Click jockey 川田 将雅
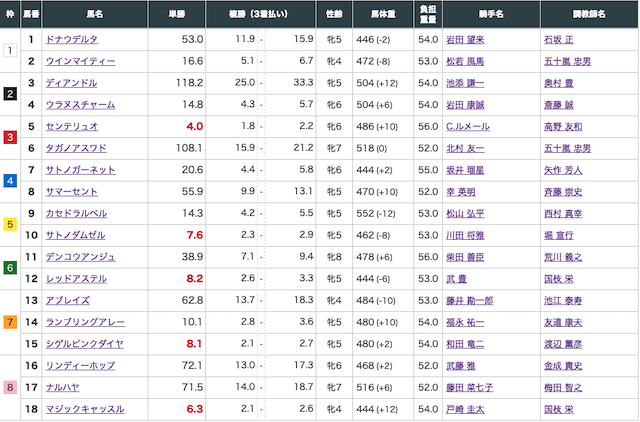Screen dimensions: 640x422 point(465,235)
